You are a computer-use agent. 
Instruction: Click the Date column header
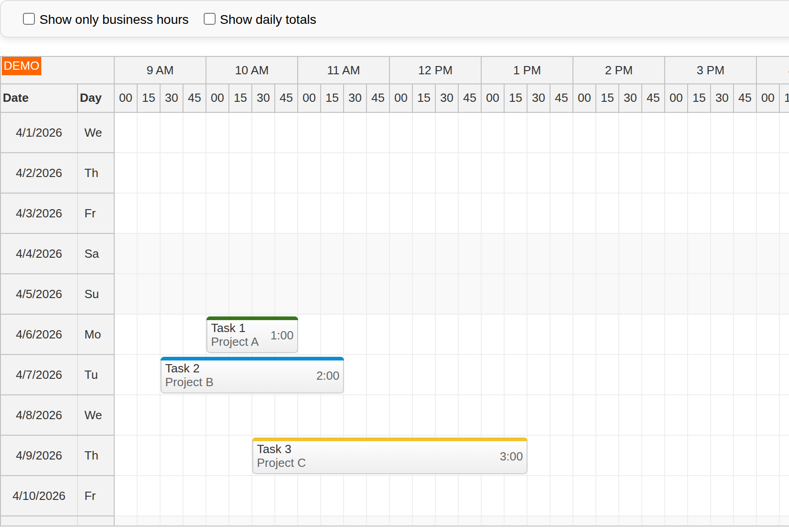coord(16,98)
